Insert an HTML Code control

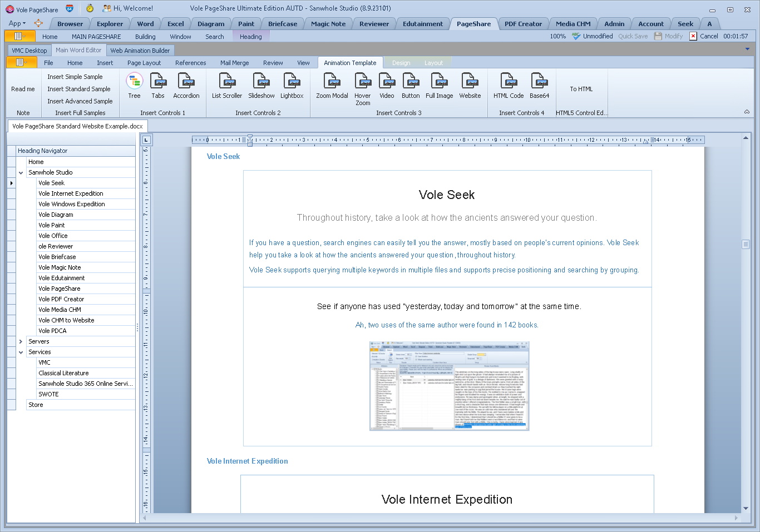pyautogui.click(x=509, y=86)
